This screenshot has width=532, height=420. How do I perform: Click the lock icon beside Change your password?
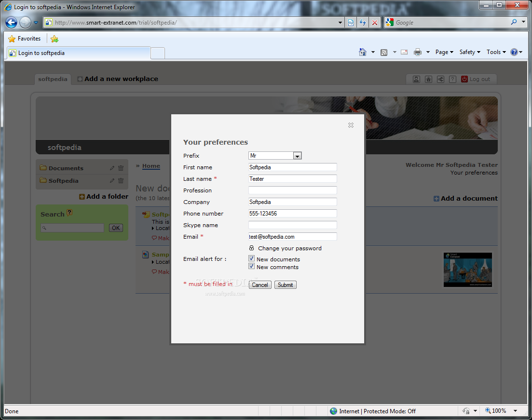(x=251, y=248)
